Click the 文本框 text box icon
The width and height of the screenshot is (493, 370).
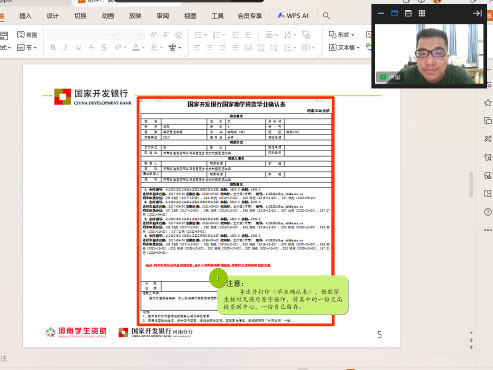pos(332,47)
